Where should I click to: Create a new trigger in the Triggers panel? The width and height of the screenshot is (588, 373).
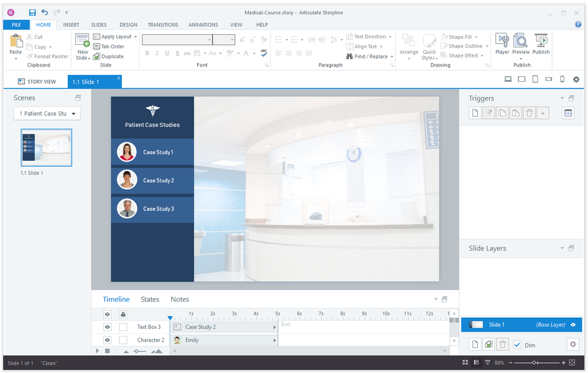[x=475, y=113]
